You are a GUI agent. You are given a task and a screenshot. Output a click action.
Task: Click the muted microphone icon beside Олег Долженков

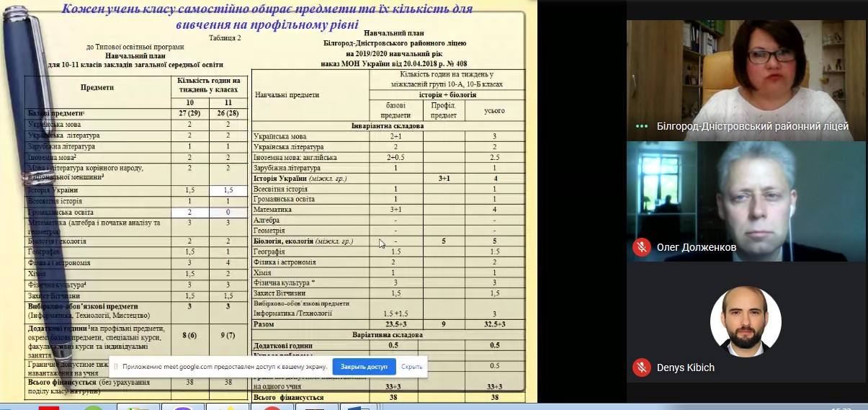642,247
